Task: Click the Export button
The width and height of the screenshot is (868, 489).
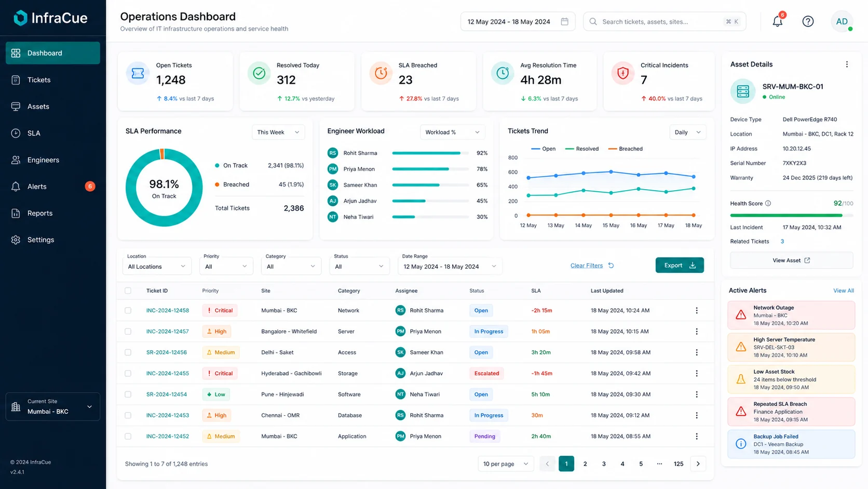Action: tap(680, 265)
